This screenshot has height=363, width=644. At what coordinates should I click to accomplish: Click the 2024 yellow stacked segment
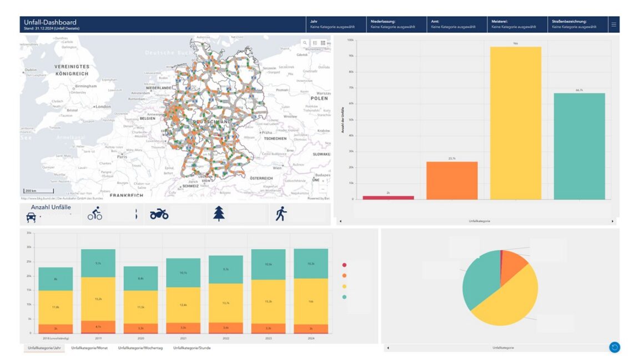tap(311, 301)
